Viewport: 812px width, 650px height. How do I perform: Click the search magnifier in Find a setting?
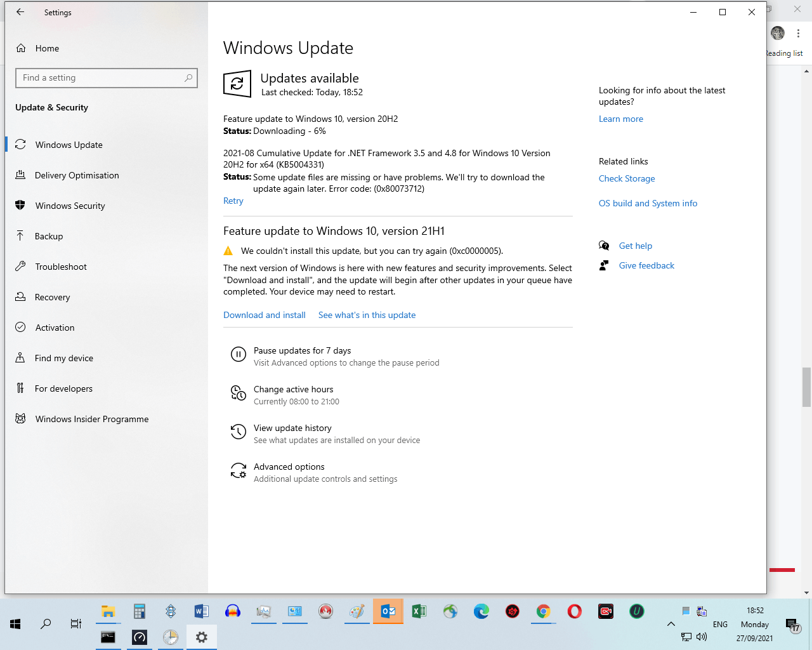tap(188, 78)
